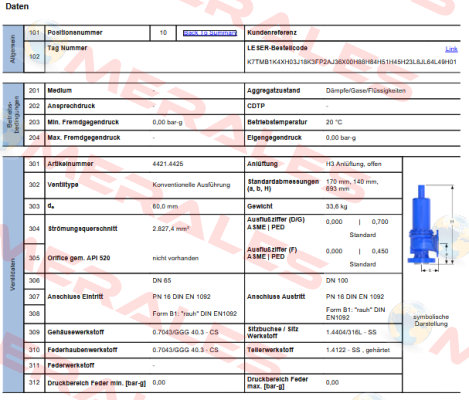Click inlet Form B1: "rauh" DIN EN1092 value
This screenshot has width=469, height=400.
click(x=195, y=314)
